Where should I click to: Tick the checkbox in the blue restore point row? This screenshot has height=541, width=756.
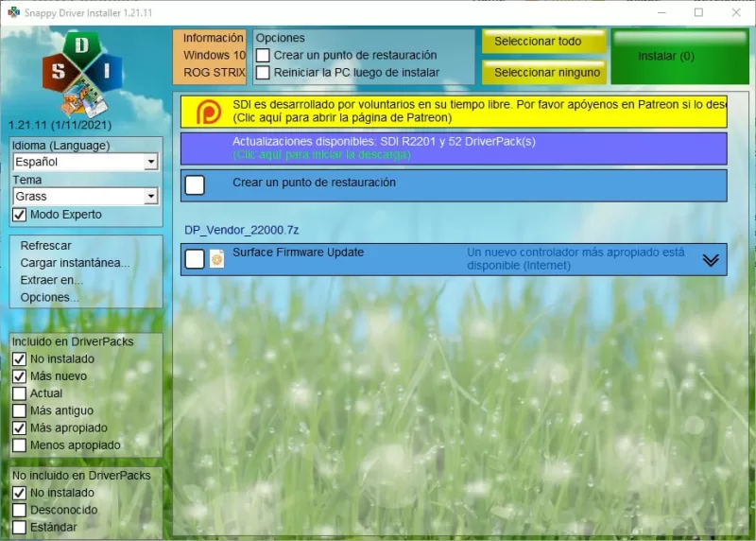(x=195, y=184)
